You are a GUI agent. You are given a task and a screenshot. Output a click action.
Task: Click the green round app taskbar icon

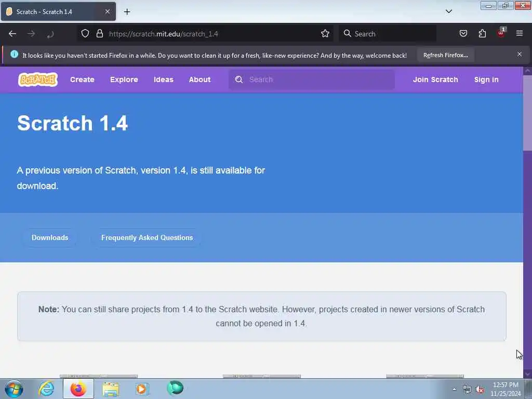(x=175, y=388)
